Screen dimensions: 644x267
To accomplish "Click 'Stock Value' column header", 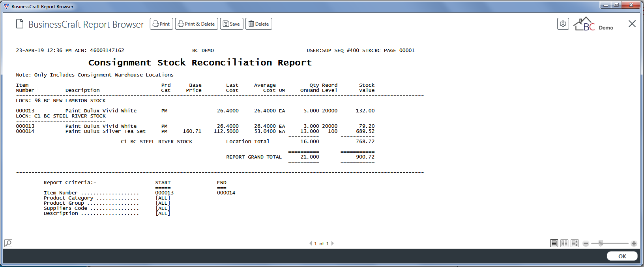I will [367, 88].
